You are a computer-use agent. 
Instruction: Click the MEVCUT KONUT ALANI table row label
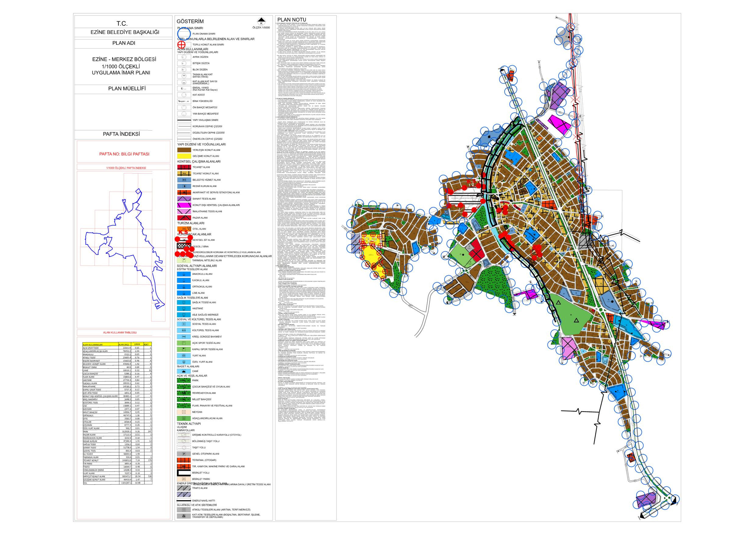coord(94,477)
